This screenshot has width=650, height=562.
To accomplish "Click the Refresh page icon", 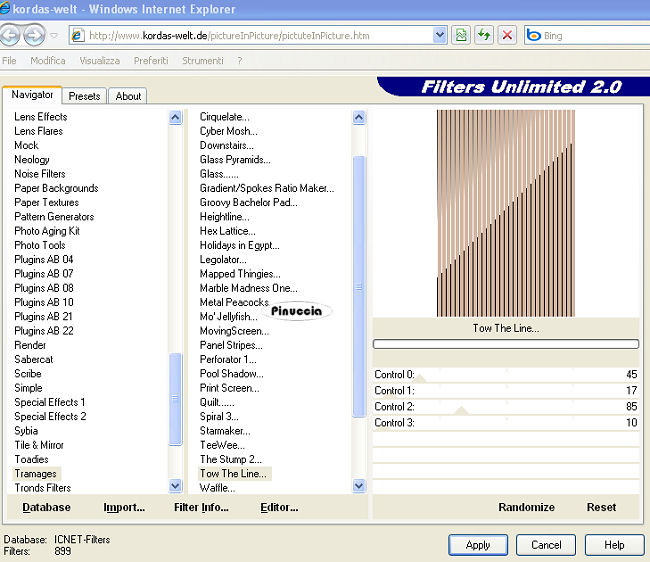I will click(x=484, y=35).
